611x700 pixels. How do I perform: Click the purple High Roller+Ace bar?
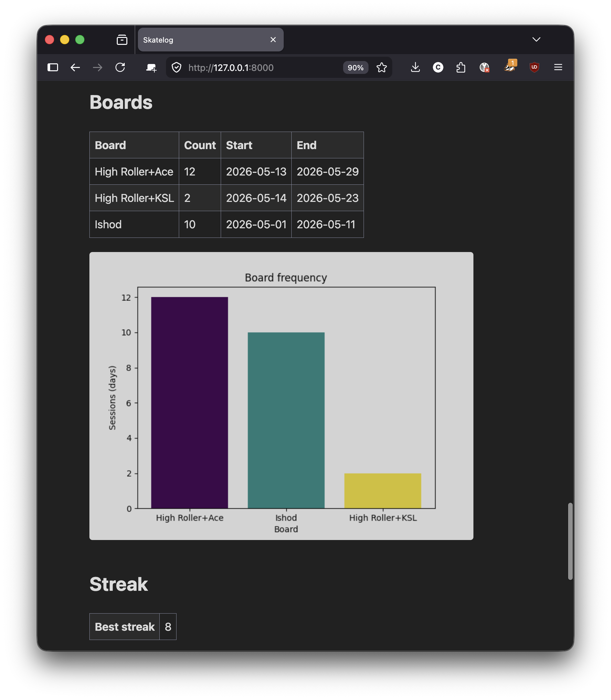pyautogui.click(x=190, y=403)
